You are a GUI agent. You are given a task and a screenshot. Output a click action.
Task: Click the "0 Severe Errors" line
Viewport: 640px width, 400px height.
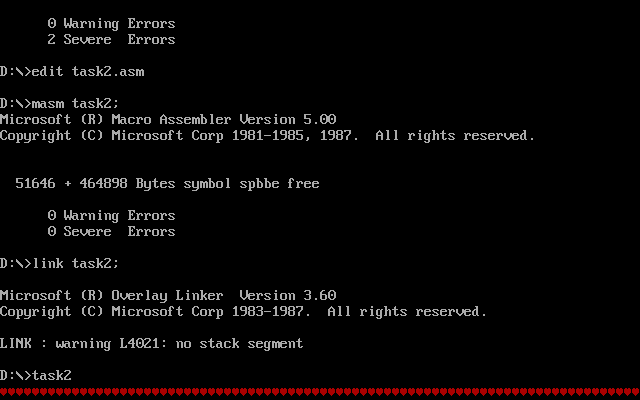point(111,232)
